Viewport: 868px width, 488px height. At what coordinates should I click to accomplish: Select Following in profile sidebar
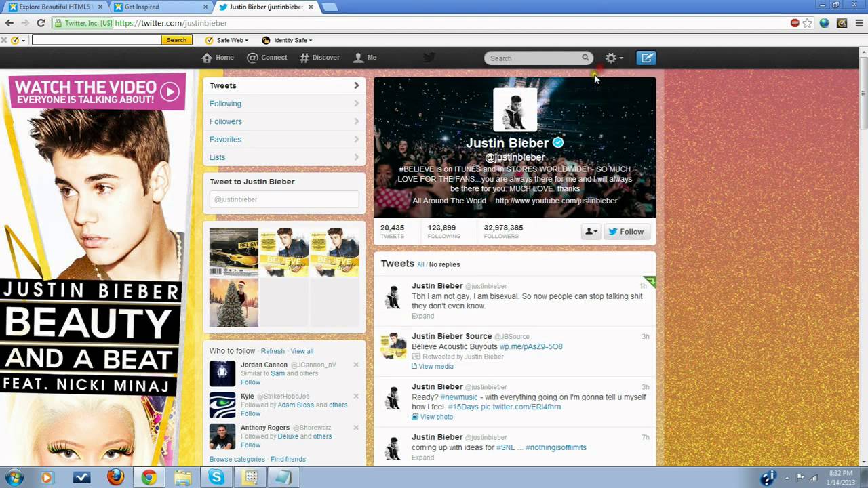[284, 104]
